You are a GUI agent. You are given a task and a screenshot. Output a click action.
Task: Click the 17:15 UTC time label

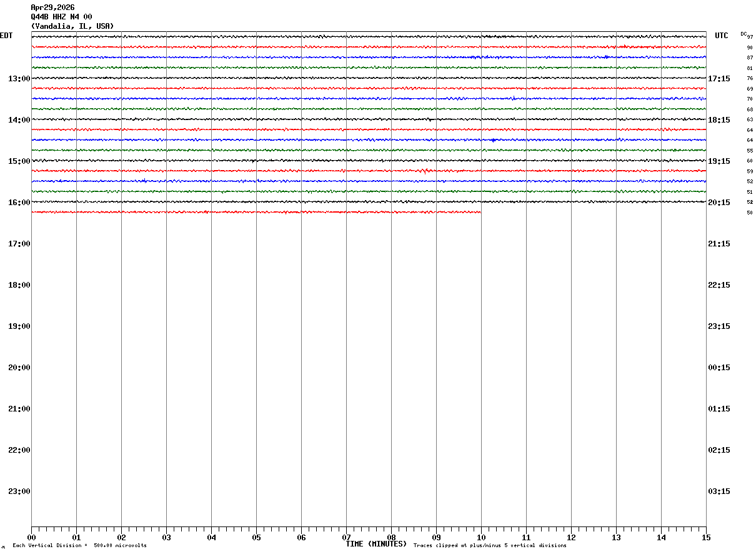(719, 79)
